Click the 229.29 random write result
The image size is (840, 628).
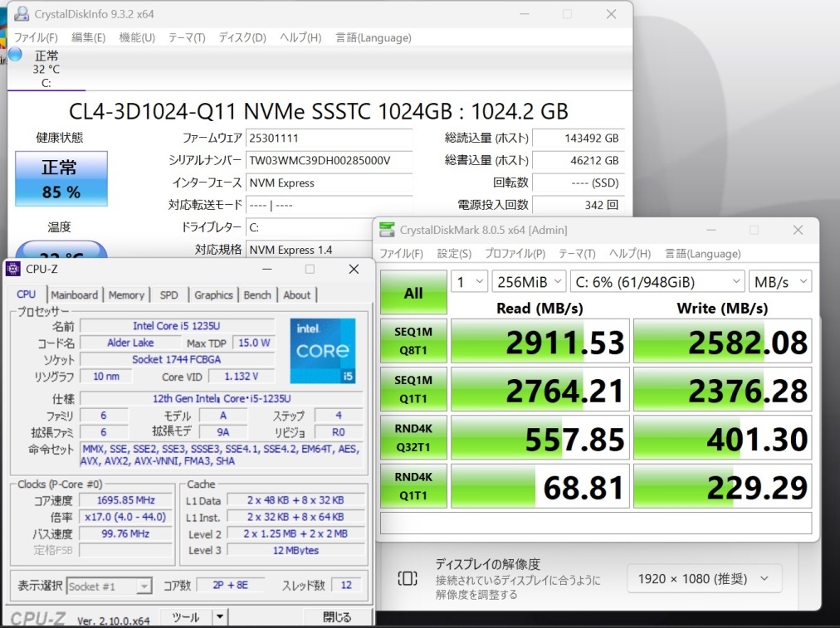point(723,486)
